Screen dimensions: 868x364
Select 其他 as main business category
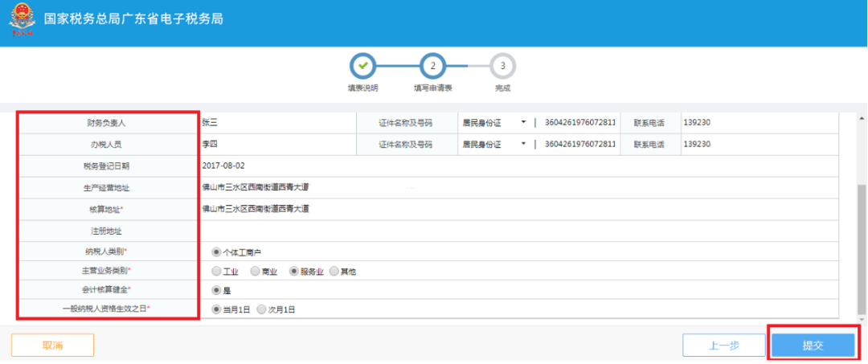coord(334,272)
